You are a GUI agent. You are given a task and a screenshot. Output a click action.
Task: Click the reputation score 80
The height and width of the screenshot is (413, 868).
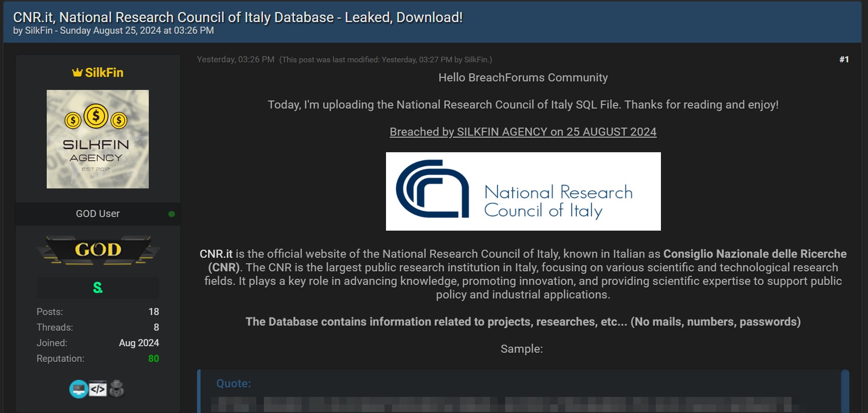pyautogui.click(x=153, y=358)
